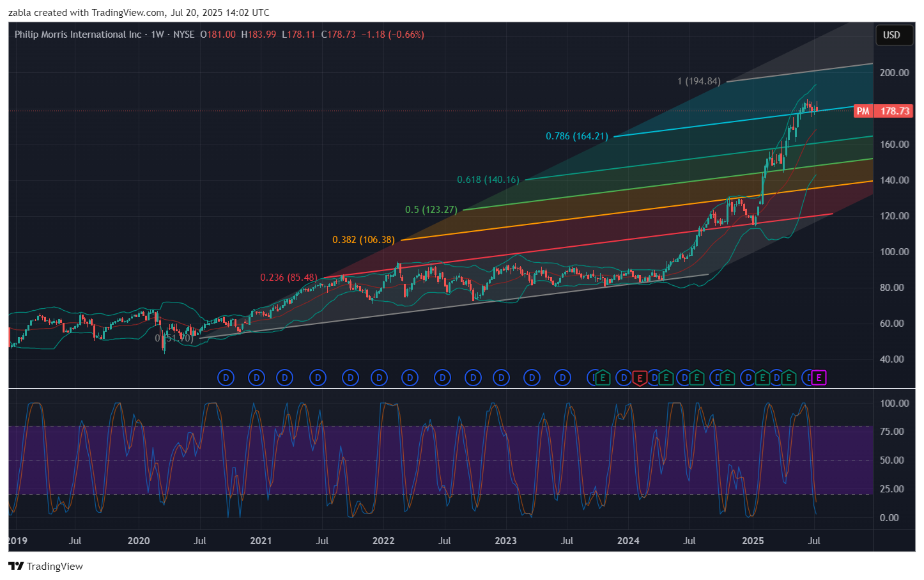Click the 200.00 price axis label
Viewport: 924px width, 580px height.
(x=894, y=72)
